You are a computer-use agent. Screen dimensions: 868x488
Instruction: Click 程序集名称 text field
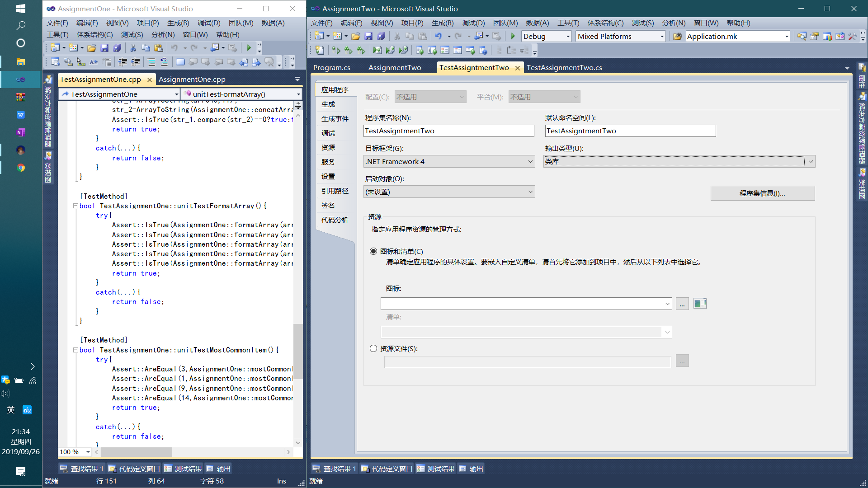pyautogui.click(x=448, y=131)
